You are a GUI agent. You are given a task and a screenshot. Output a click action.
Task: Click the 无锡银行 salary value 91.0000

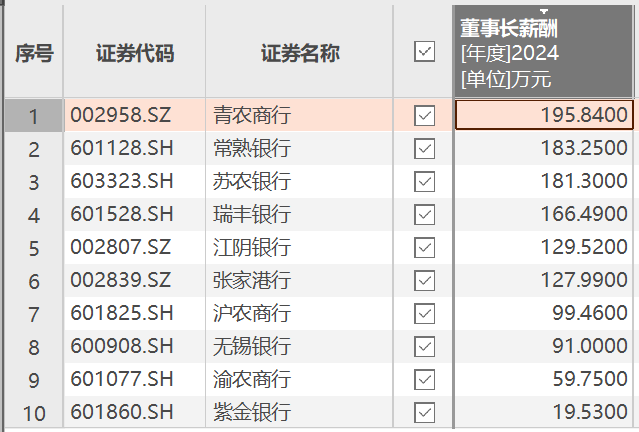(x=544, y=347)
